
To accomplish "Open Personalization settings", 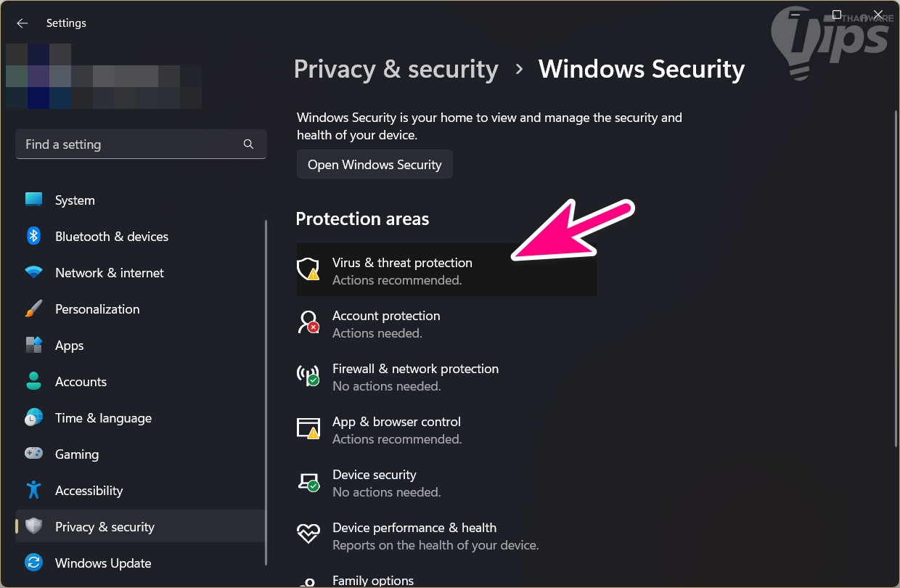I will coord(97,309).
